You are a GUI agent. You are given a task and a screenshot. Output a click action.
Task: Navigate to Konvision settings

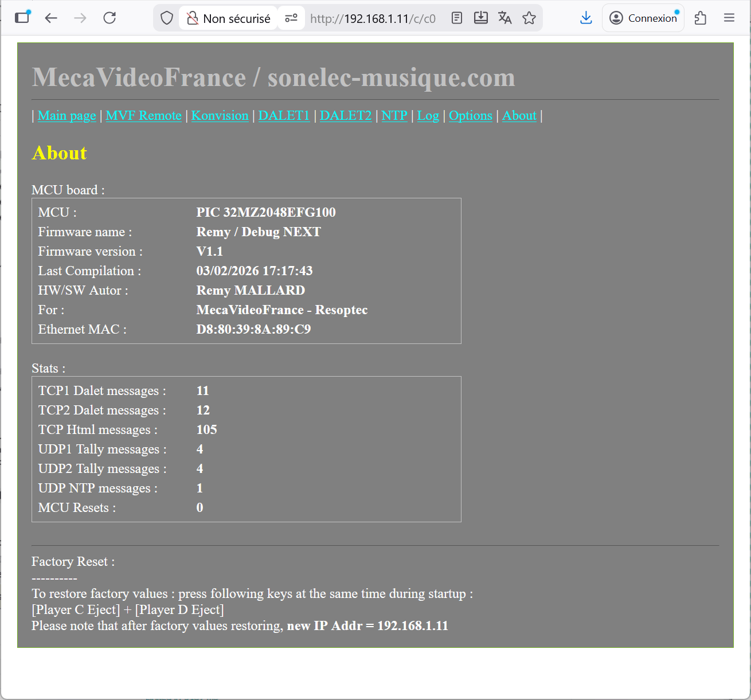(x=220, y=116)
